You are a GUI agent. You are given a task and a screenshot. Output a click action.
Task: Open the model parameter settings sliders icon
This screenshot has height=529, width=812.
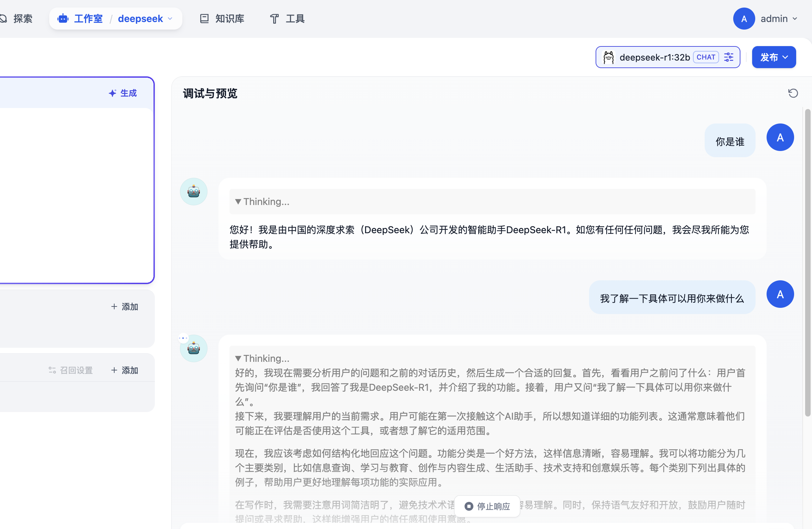tap(729, 57)
